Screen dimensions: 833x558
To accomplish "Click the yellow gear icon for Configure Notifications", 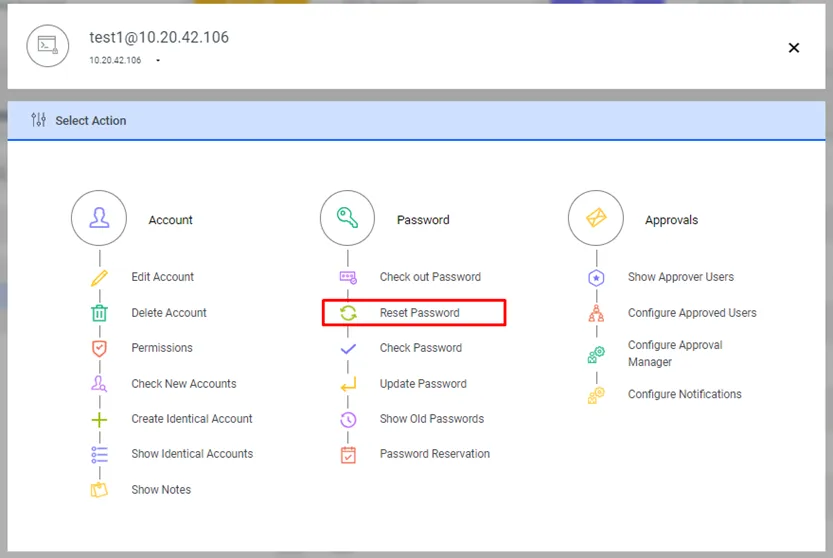I will pos(596,395).
